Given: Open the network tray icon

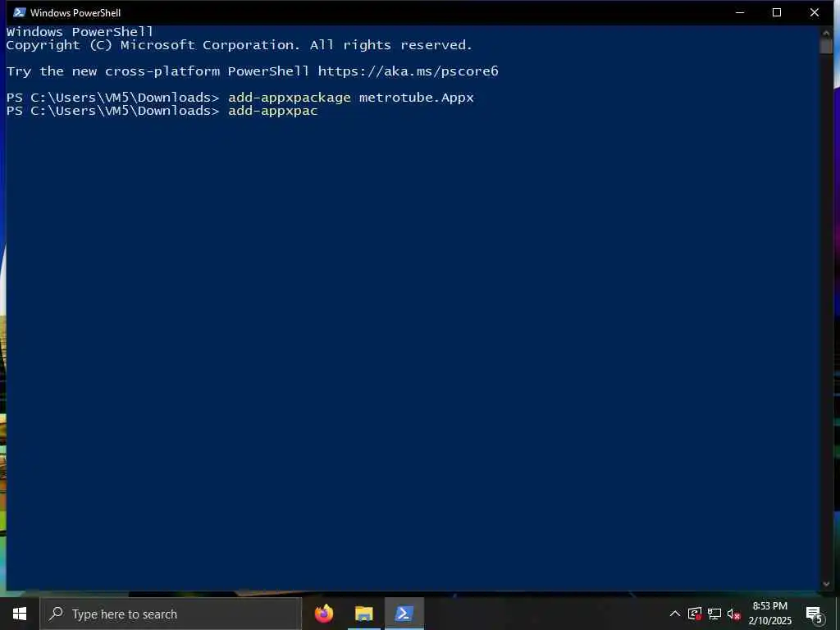Looking at the screenshot, I should pyautogui.click(x=714, y=614).
